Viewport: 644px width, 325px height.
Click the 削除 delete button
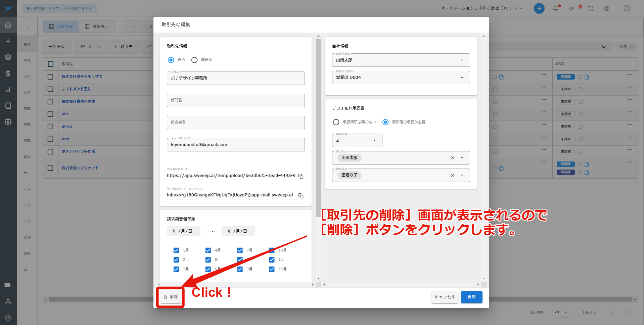click(171, 297)
